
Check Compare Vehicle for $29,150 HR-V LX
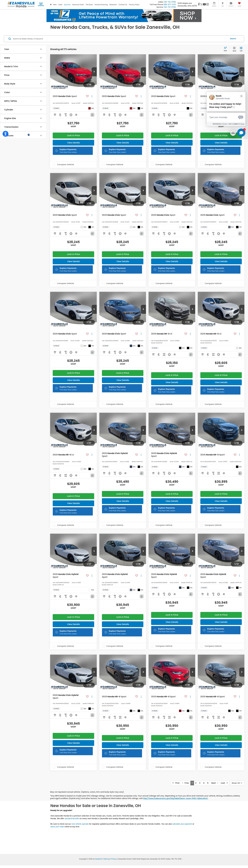153,404
